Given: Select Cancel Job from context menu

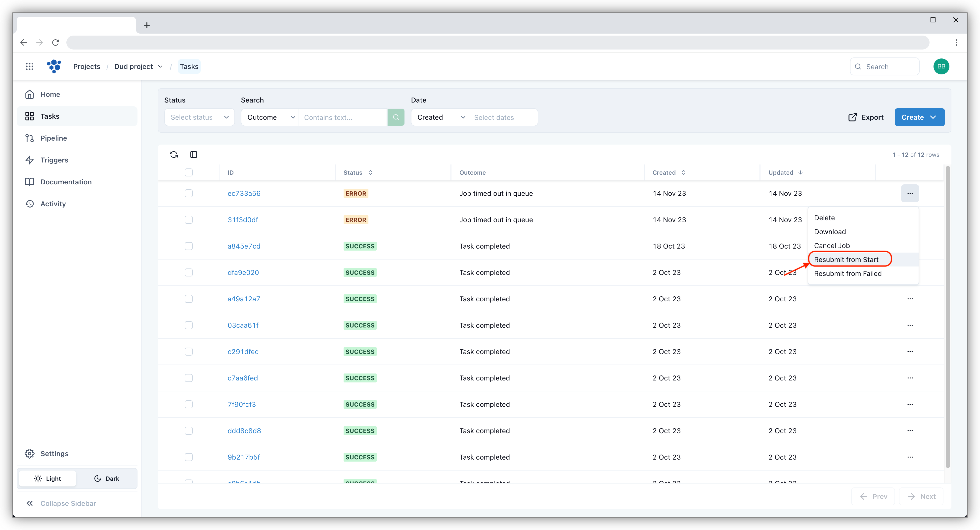Looking at the screenshot, I should point(832,246).
